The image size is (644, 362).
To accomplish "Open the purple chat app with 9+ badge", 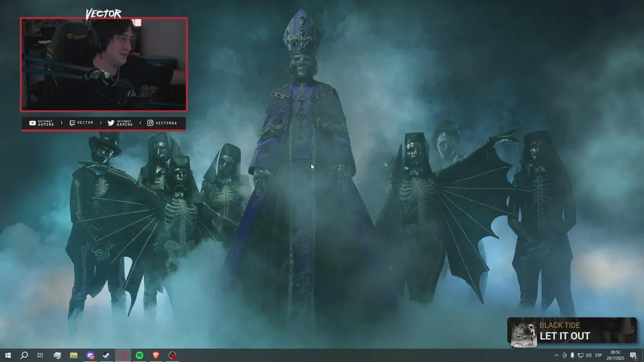I will (90, 355).
